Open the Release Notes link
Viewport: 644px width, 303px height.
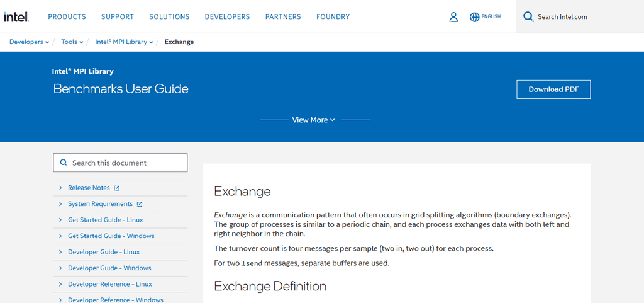tap(89, 188)
